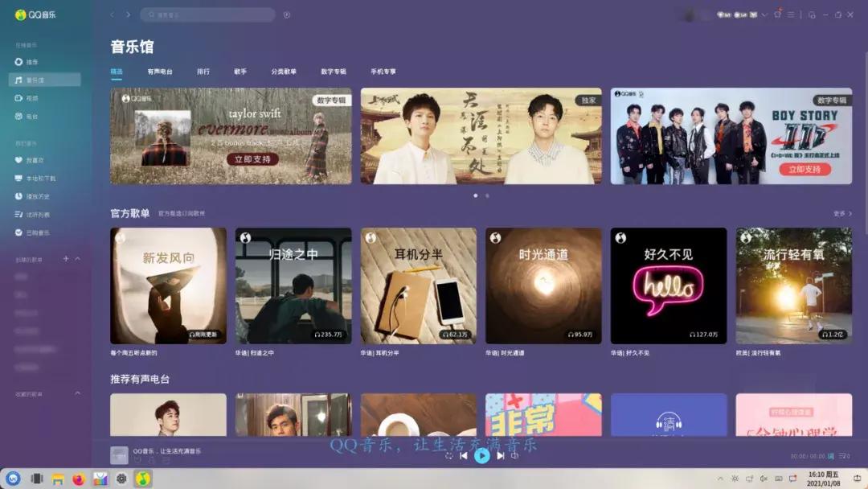Click 立即支持 on BOY STORY banner

(x=805, y=170)
